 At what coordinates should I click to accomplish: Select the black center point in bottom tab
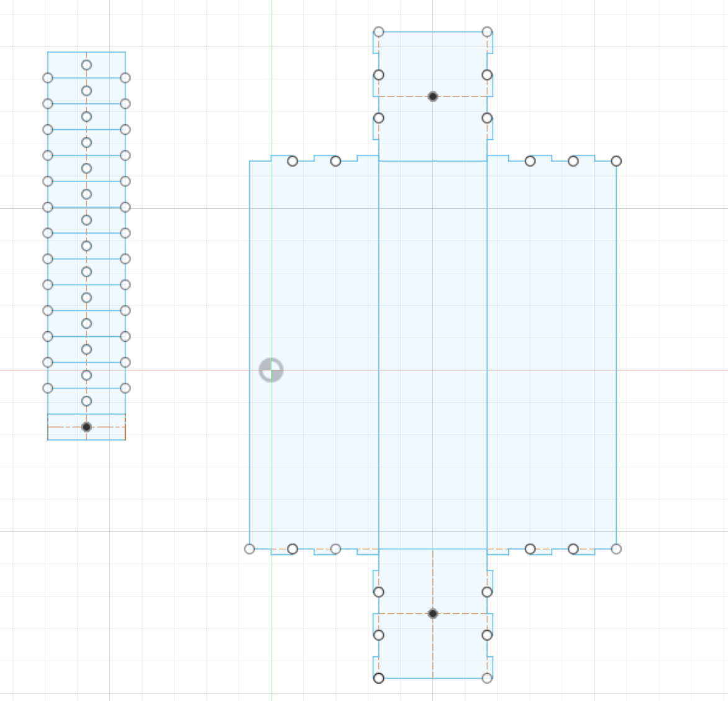click(x=432, y=614)
